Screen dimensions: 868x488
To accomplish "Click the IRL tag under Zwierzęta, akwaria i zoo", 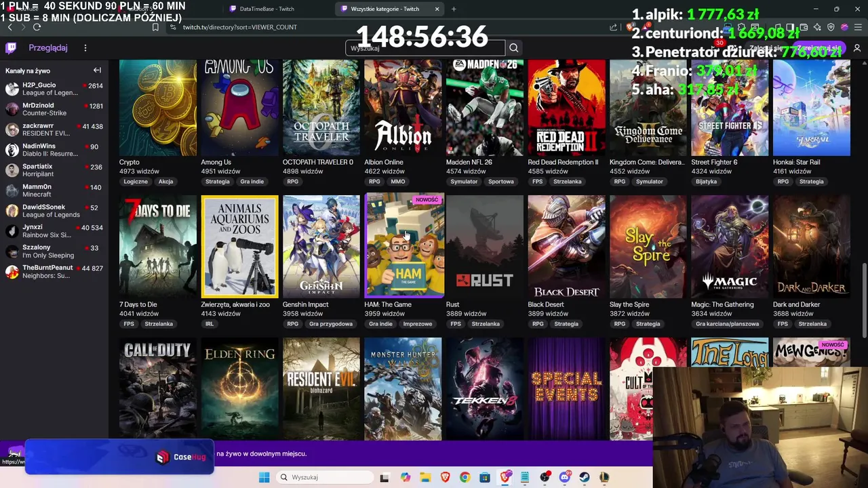I will (209, 324).
